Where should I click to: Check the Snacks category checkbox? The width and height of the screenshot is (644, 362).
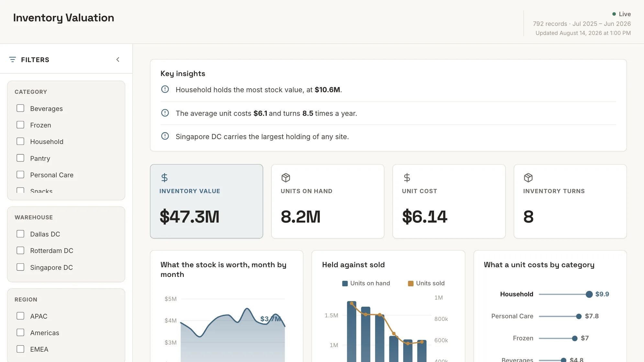(x=20, y=190)
